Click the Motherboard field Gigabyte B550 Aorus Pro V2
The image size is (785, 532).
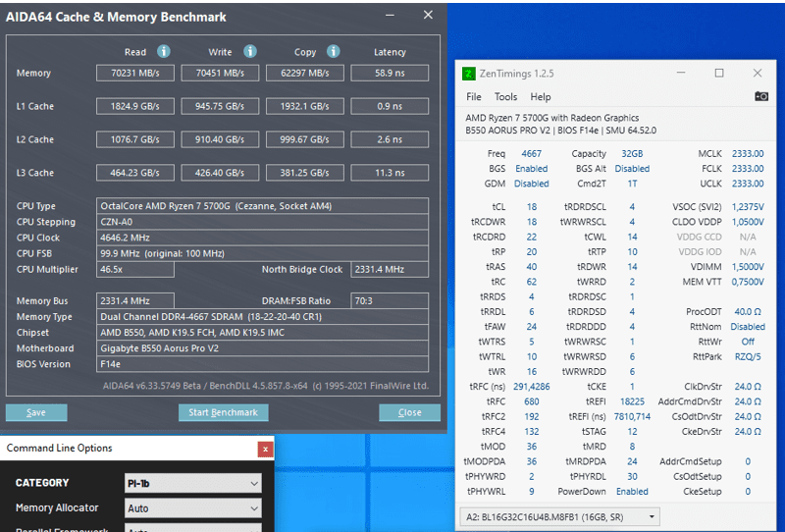pyautogui.click(x=262, y=348)
